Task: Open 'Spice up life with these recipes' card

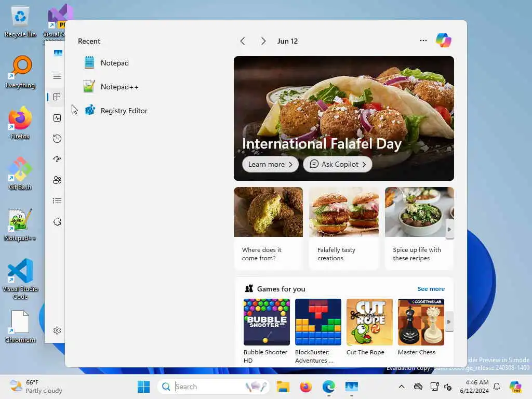Action: click(419, 228)
